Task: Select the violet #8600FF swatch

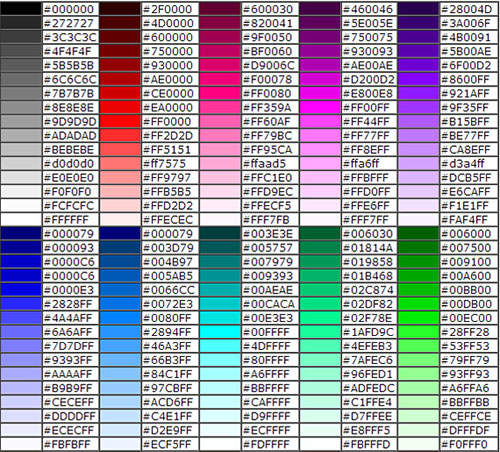Action: click(x=418, y=79)
